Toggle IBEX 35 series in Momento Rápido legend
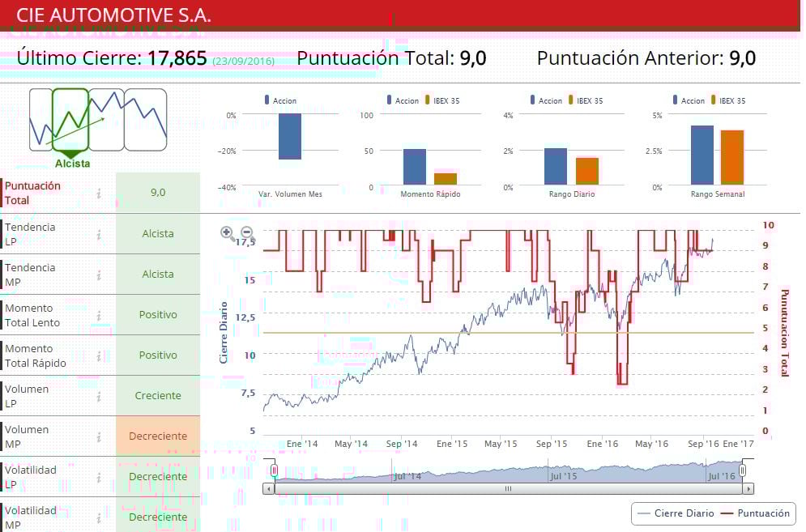 pos(442,100)
